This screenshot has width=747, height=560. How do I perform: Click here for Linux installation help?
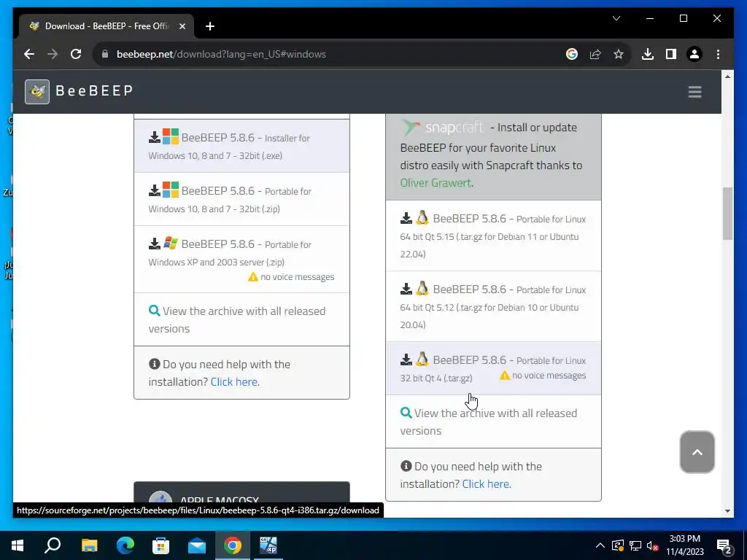[x=487, y=484]
